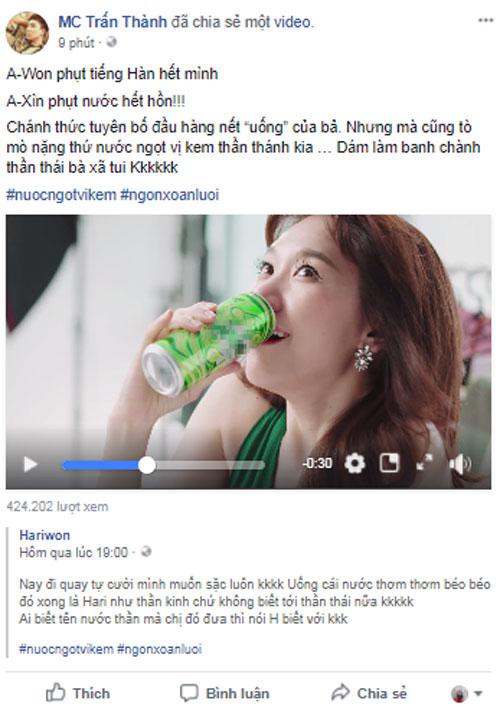
Task: Open MC Trấn Thành avatar picture
Action: [x=27, y=33]
